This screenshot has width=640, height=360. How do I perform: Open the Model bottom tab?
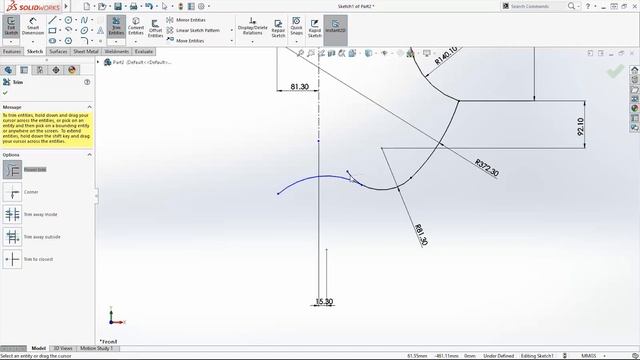(38, 348)
